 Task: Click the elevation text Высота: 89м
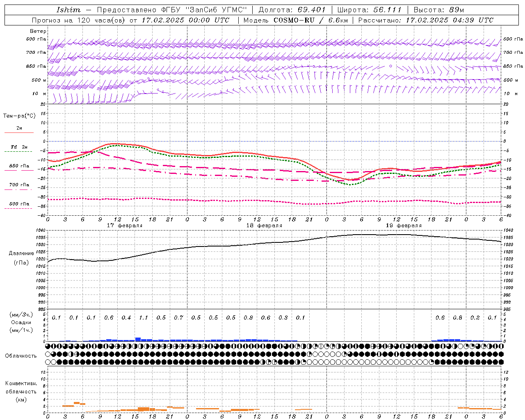tap(438, 10)
